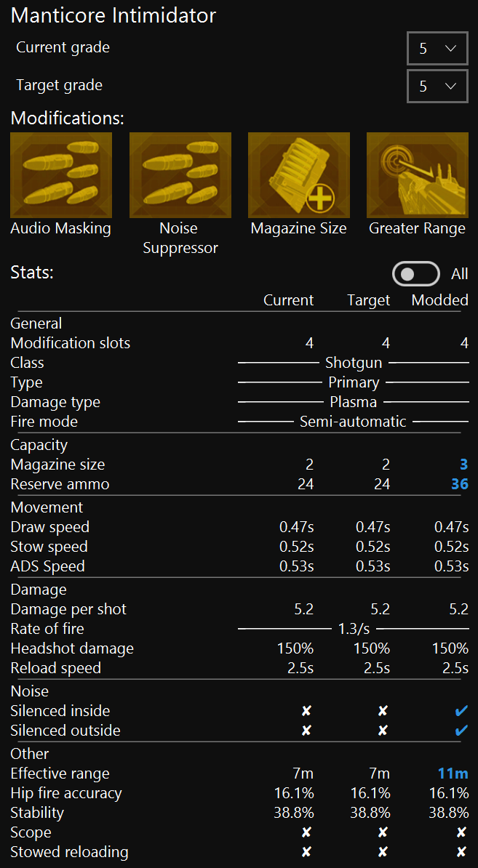Click the Magazine Size modification icon
478x868 pixels.
[x=298, y=174]
